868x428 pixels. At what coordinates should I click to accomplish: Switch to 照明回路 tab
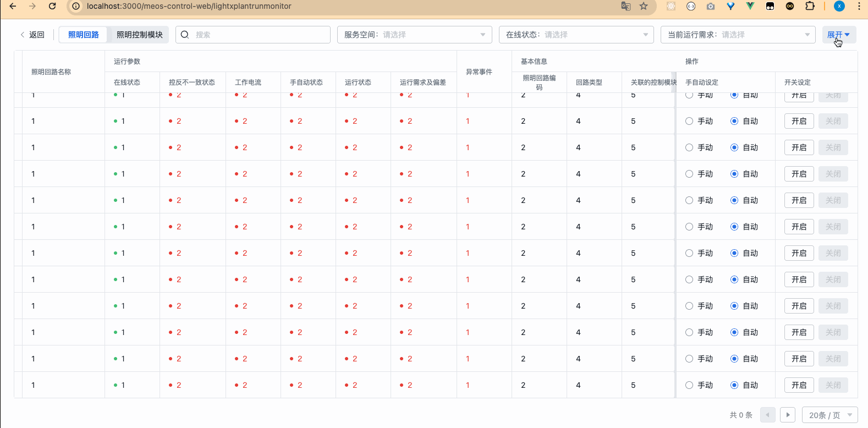[x=84, y=35]
